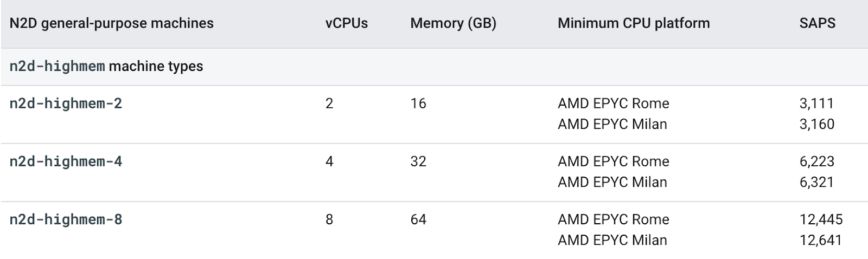Click AMD EPYC Rome in n2d-highmem-2 row
Image resolution: width=868 pixels, height=259 pixels.
tap(613, 103)
